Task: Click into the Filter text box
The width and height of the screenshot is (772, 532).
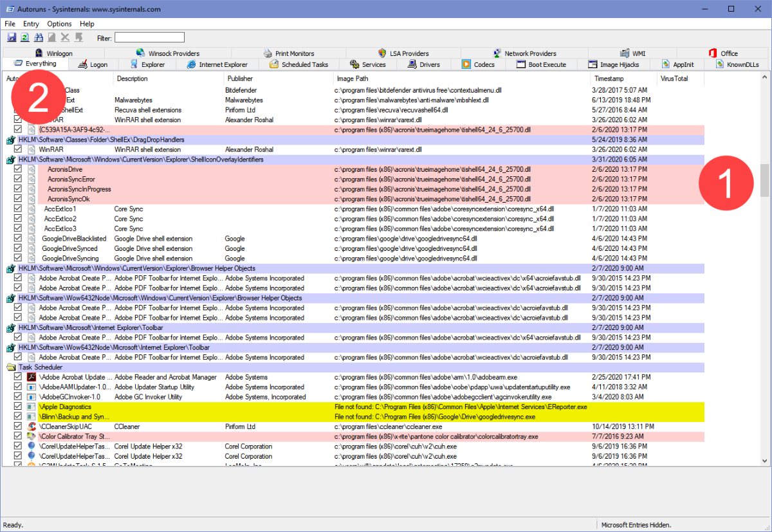Action: point(149,38)
